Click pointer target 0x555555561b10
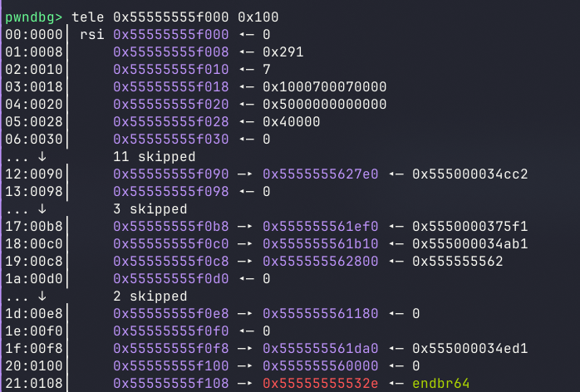The image size is (580, 392). 320,243
